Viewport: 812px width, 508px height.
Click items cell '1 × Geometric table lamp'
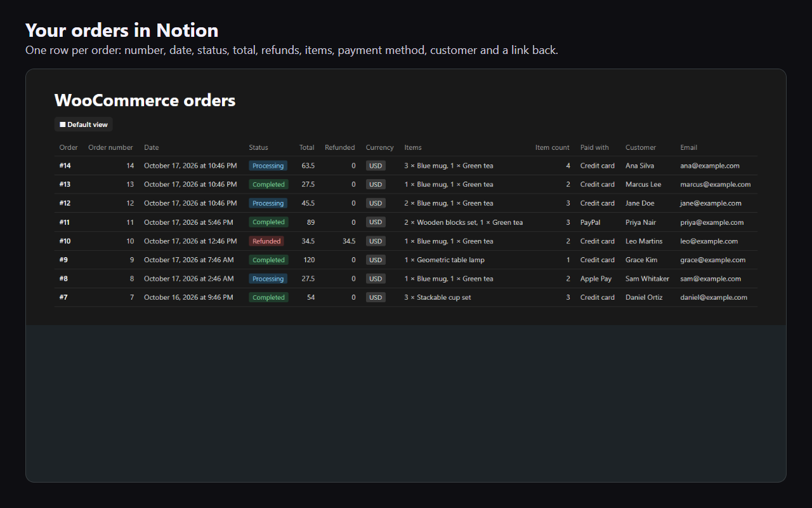tap(444, 260)
